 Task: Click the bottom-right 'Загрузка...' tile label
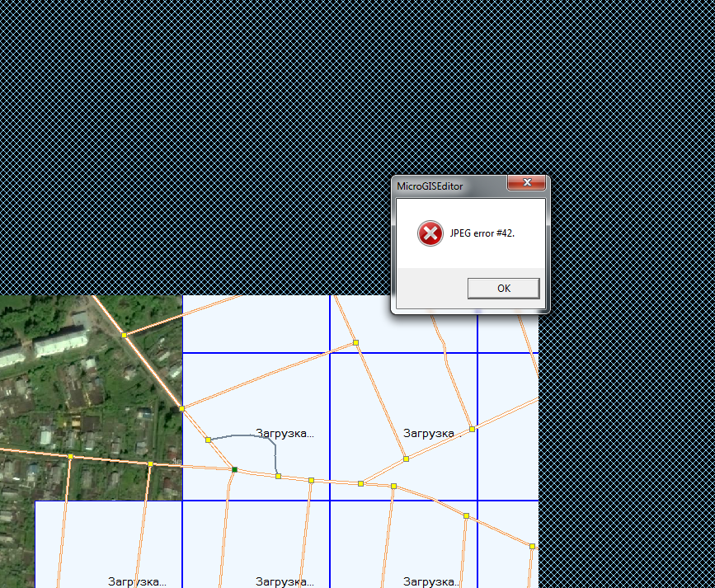(x=432, y=581)
